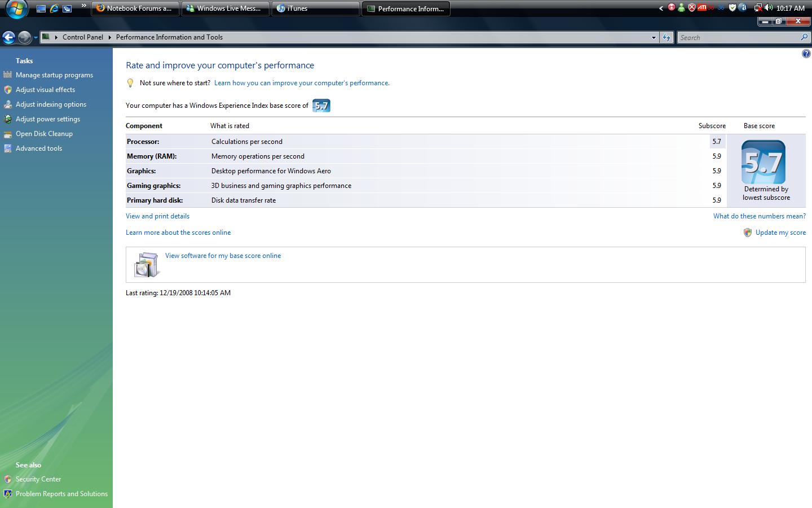Open the recent pages dropdown arrow
Viewport: 812px width, 508px height.
36,38
